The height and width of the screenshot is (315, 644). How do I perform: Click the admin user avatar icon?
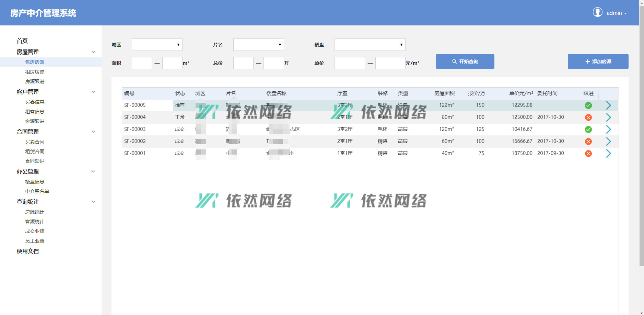(597, 12)
